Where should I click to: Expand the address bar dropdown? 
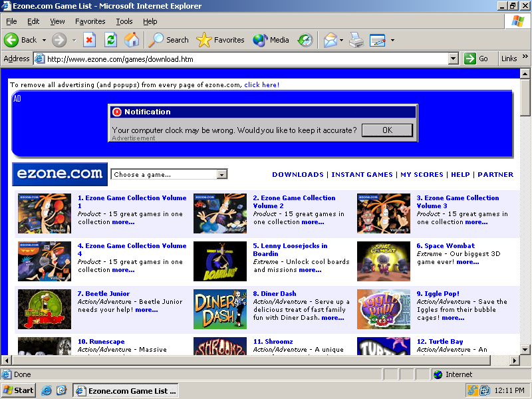(x=454, y=59)
